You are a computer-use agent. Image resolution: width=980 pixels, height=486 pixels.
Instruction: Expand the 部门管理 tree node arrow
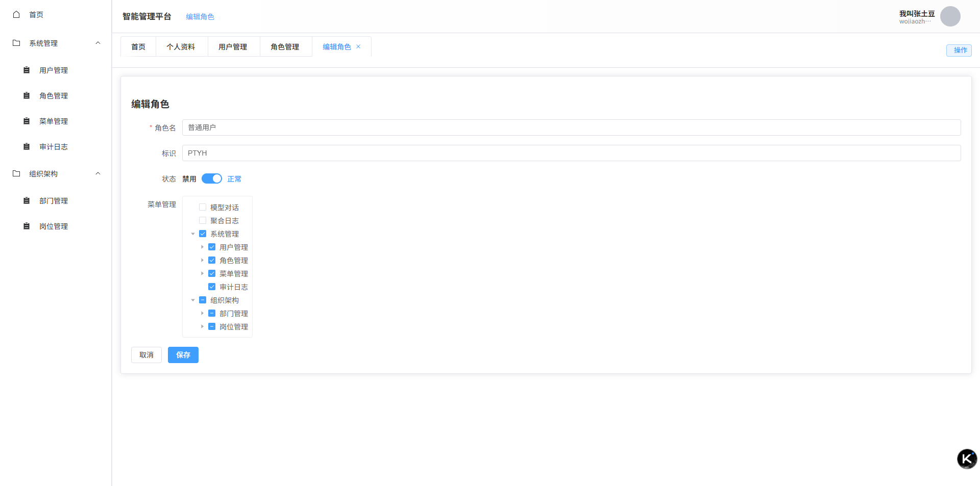202,313
